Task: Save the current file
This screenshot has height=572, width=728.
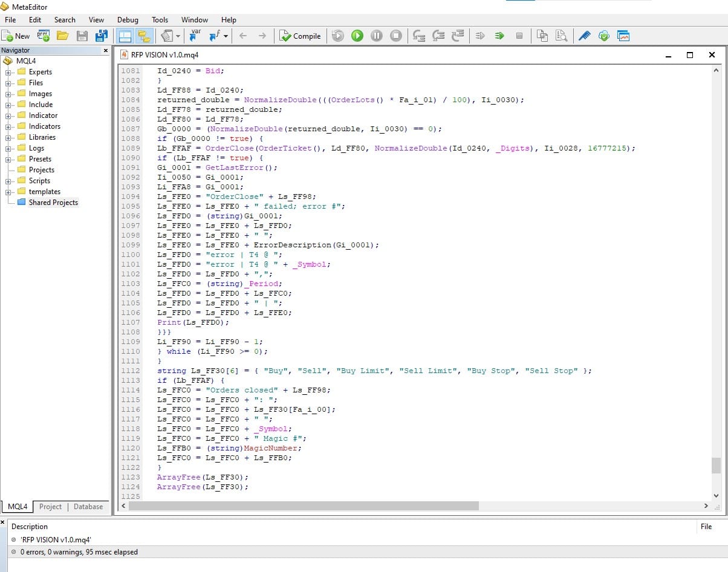Action: [82, 36]
